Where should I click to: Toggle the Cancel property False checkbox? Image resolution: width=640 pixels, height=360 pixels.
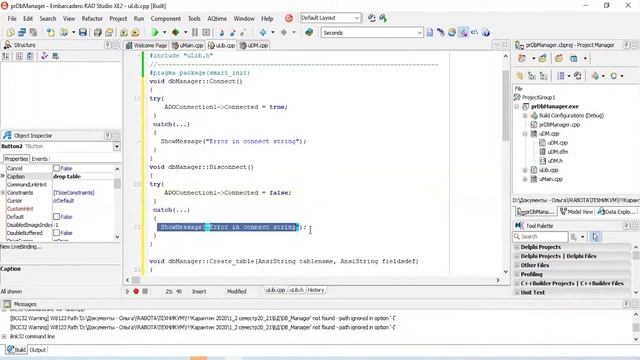click(x=56, y=168)
